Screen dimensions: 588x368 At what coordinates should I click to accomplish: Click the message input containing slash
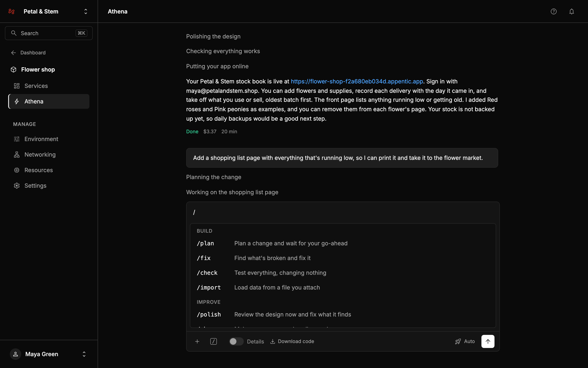[x=343, y=212]
